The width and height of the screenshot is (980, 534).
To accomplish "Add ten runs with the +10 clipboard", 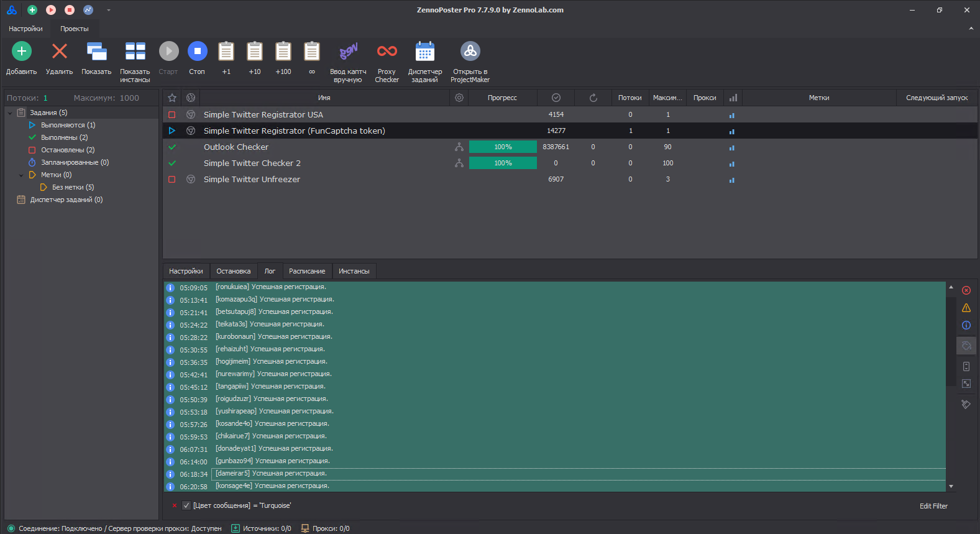I will pos(255,51).
